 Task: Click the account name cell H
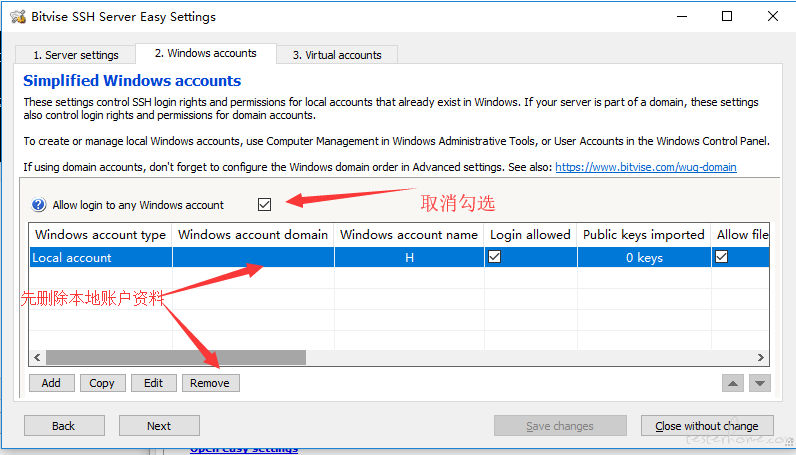409,257
